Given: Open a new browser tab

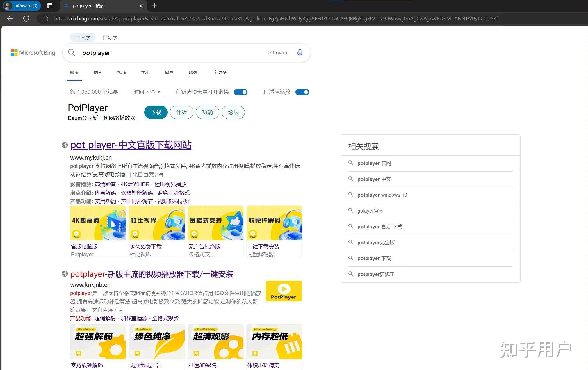Looking at the screenshot, I should [x=155, y=6].
